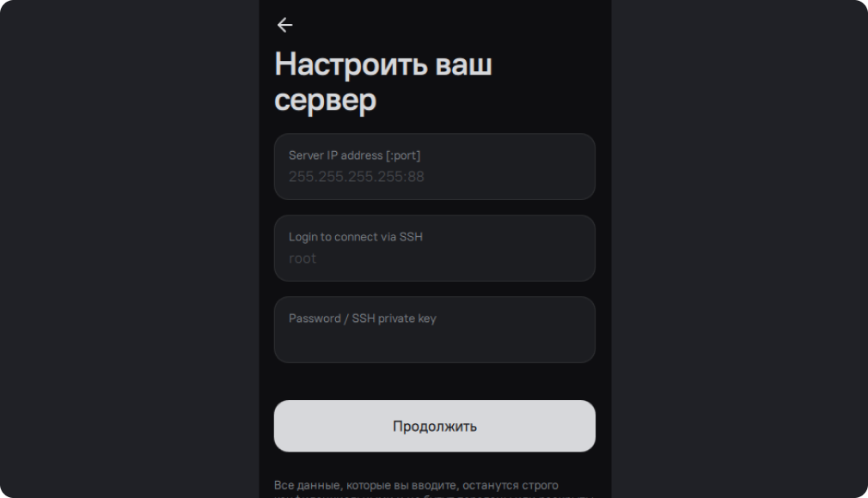Click the dark background right of the form
This screenshot has height=498, width=868.
740,249
